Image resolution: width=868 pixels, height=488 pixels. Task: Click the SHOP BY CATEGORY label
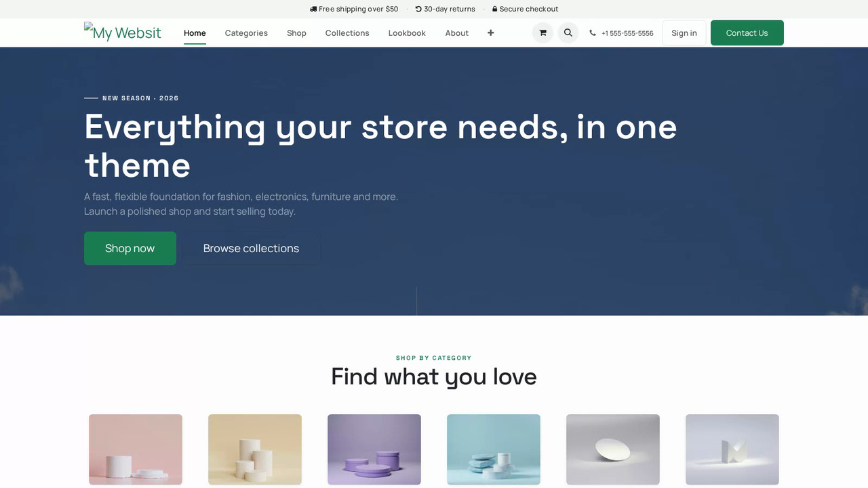pos(434,358)
